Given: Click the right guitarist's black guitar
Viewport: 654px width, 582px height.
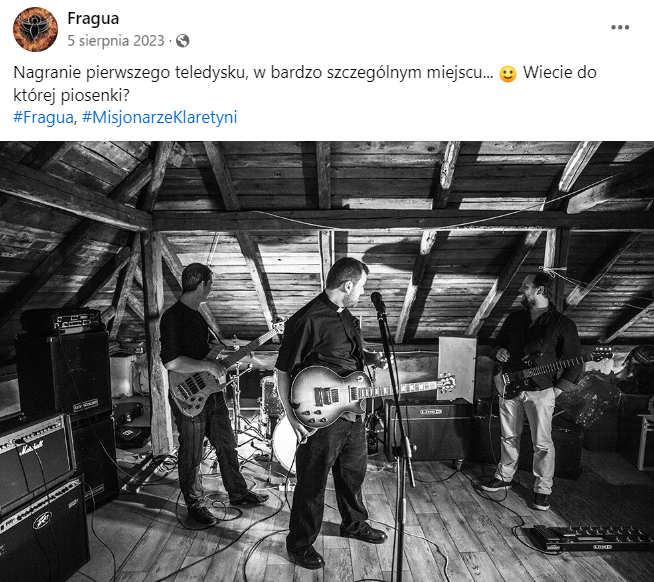Looking at the screenshot, I should tap(551, 373).
